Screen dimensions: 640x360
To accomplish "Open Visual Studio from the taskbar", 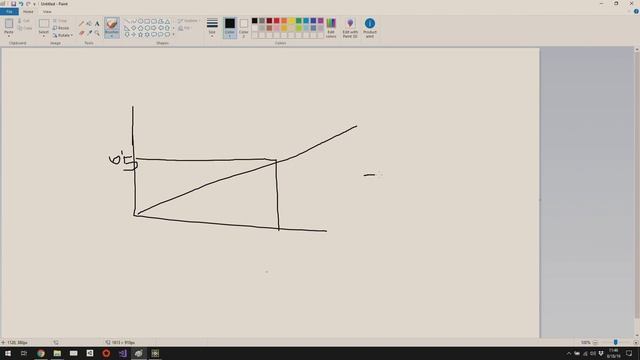I will coord(122,353).
